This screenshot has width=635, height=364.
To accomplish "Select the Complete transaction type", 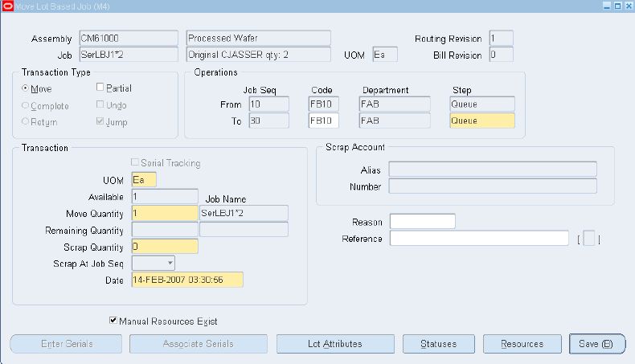I will pos(25,105).
